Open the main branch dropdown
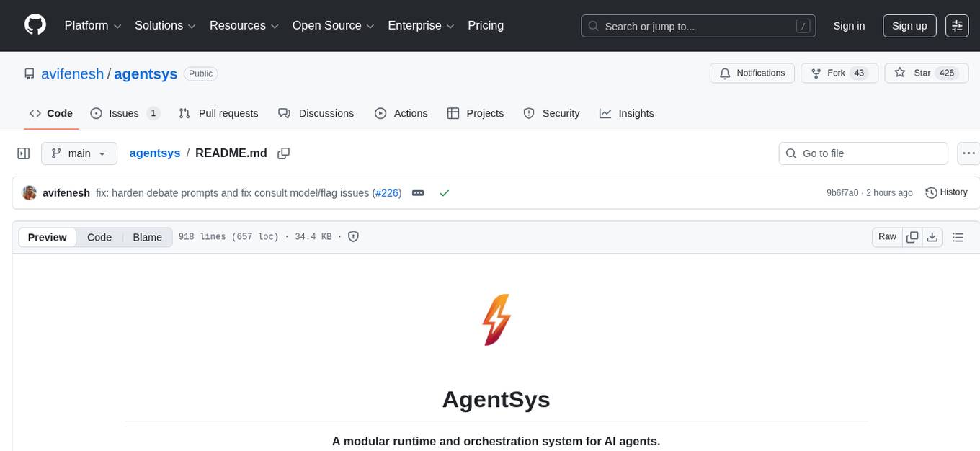 (x=79, y=153)
